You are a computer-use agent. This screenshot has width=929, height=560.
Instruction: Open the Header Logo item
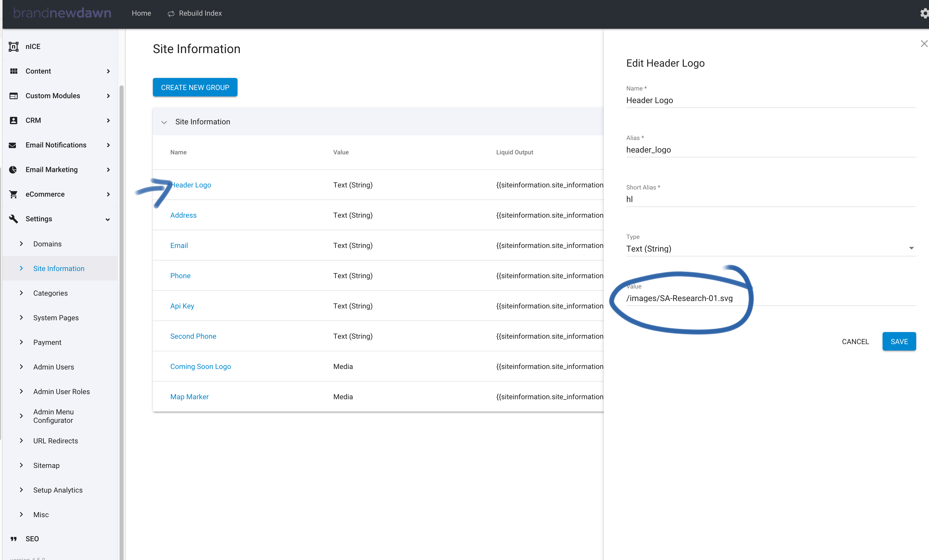(x=191, y=185)
